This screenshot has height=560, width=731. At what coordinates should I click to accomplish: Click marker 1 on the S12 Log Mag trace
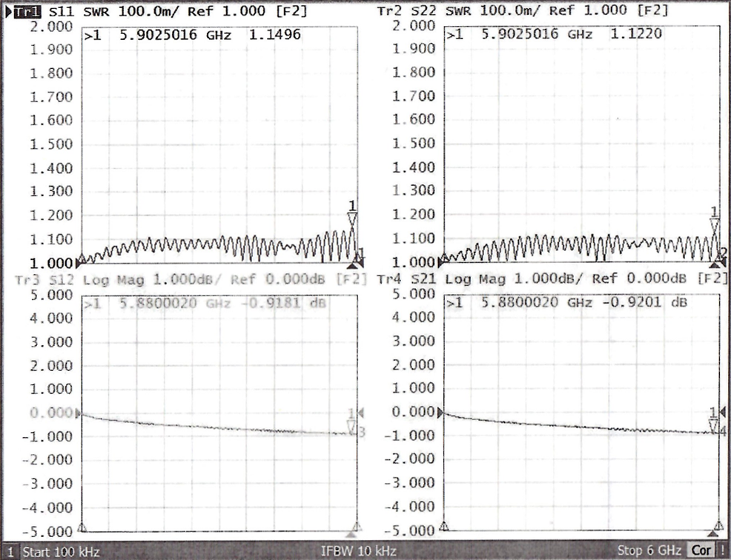click(352, 425)
